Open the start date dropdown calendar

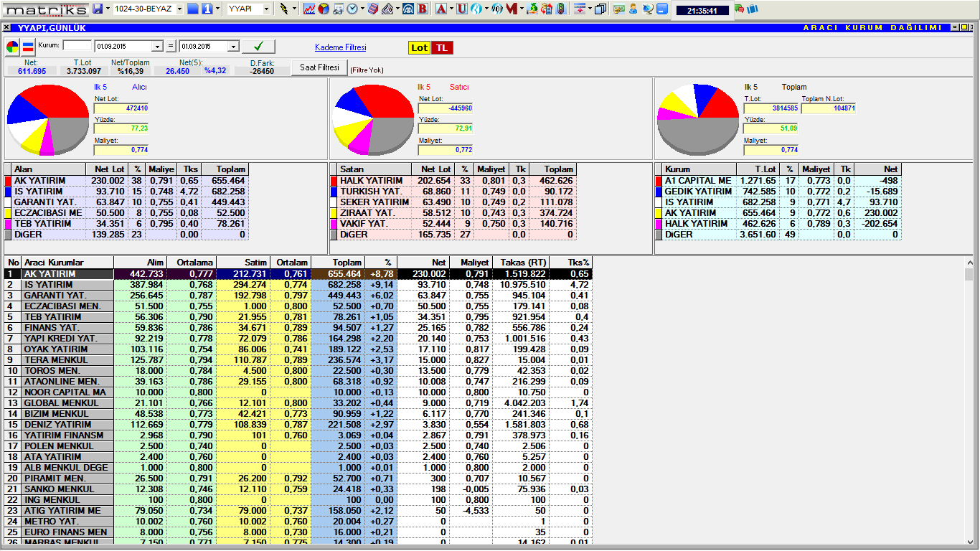(158, 47)
